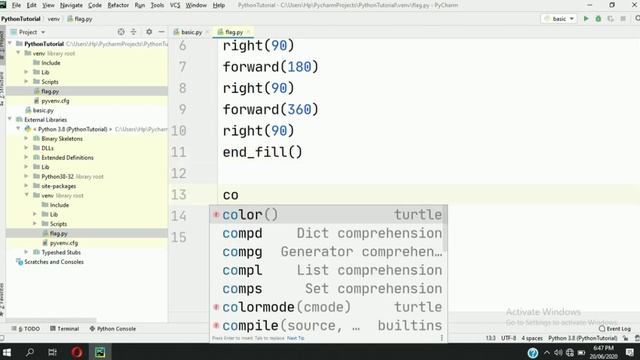The height and width of the screenshot is (360, 640).
Task: Click the Windows Start button
Action: 7,352
